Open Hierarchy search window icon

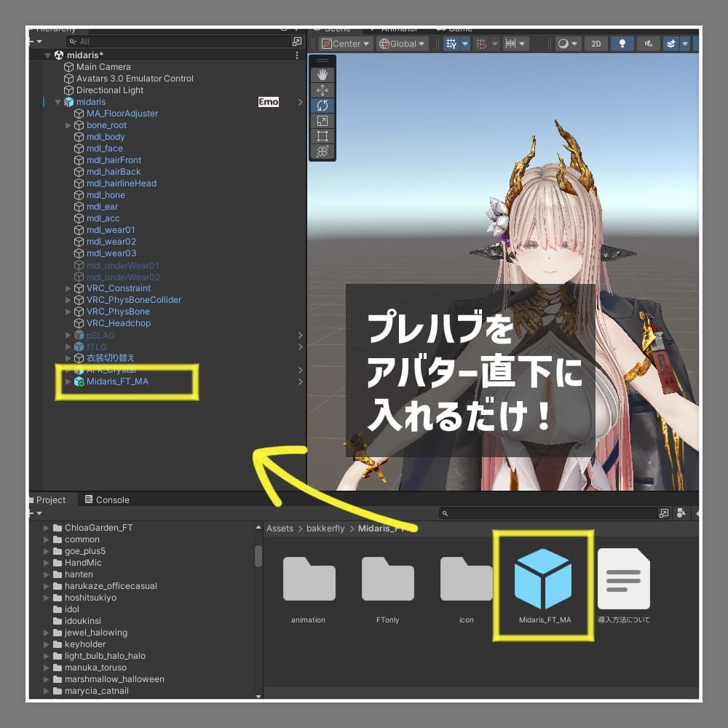[297, 41]
